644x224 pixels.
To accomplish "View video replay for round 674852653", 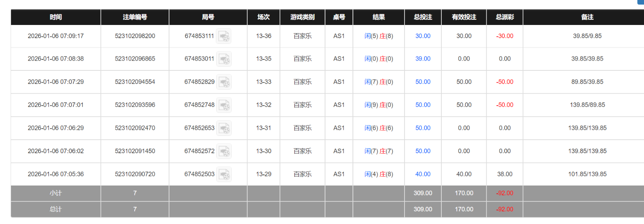I will click(224, 128).
